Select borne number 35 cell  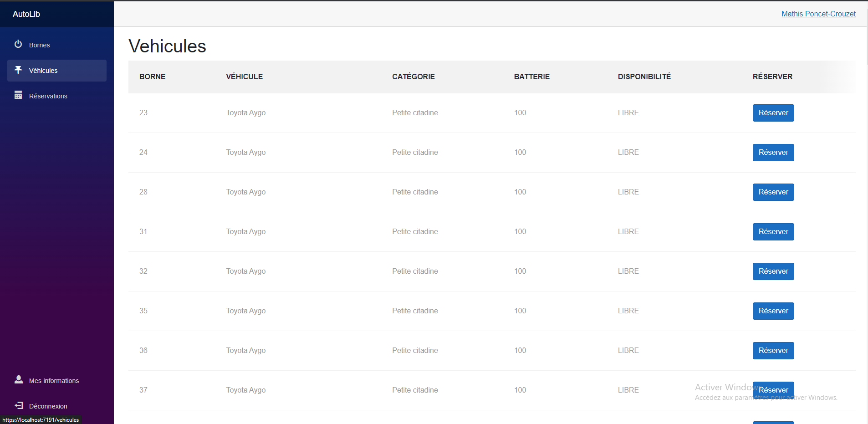[x=143, y=311]
